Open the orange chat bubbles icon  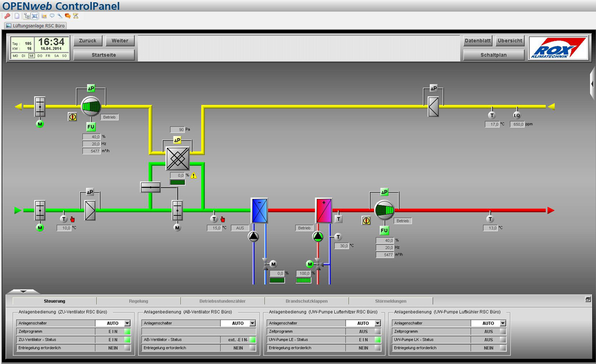tap(68, 16)
